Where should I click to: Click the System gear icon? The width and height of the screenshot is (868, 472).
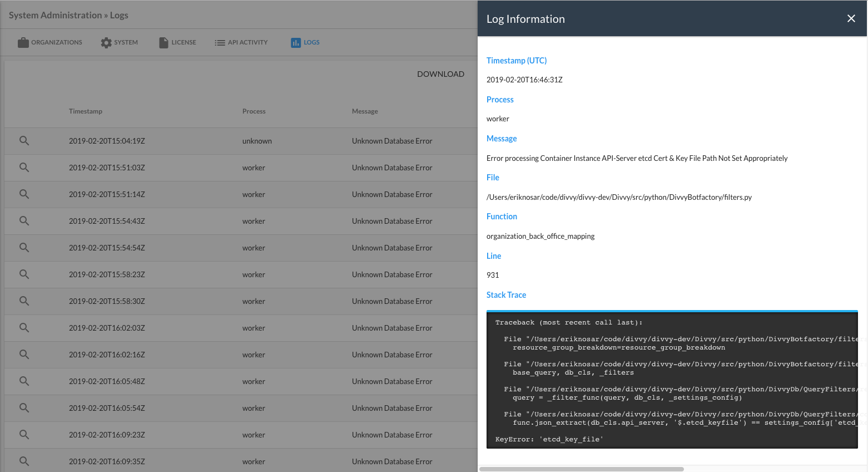click(x=106, y=42)
